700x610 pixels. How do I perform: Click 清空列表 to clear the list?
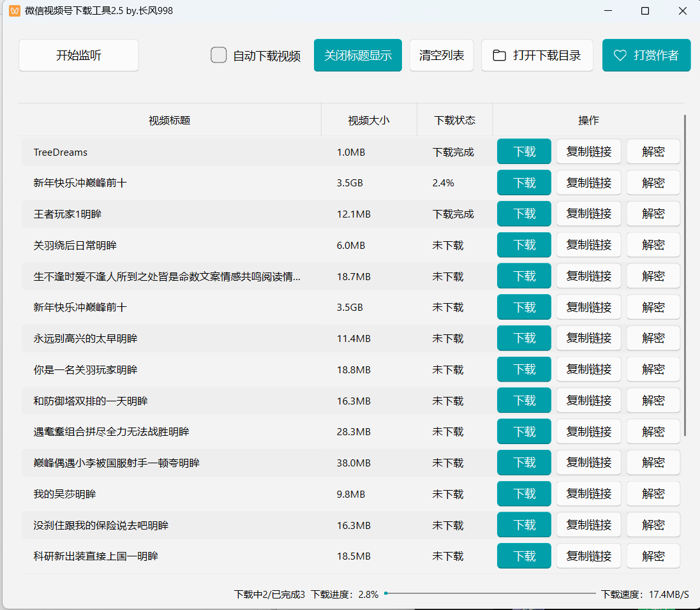[442, 56]
